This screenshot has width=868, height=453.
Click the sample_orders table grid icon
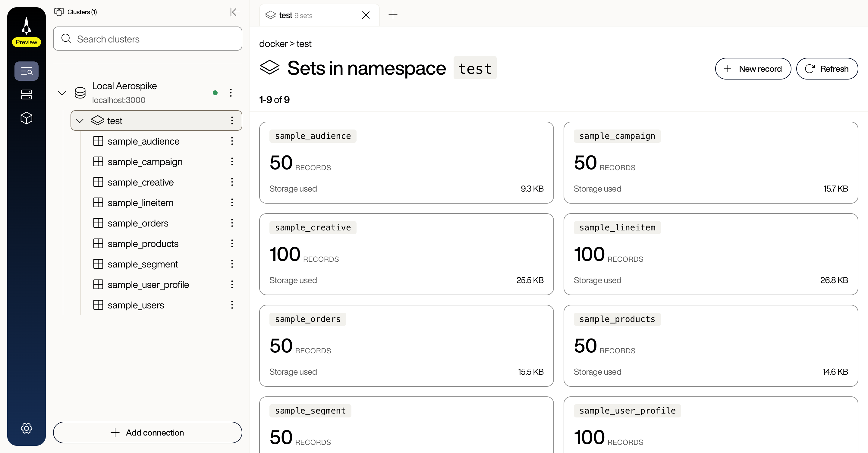pos(98,223)
